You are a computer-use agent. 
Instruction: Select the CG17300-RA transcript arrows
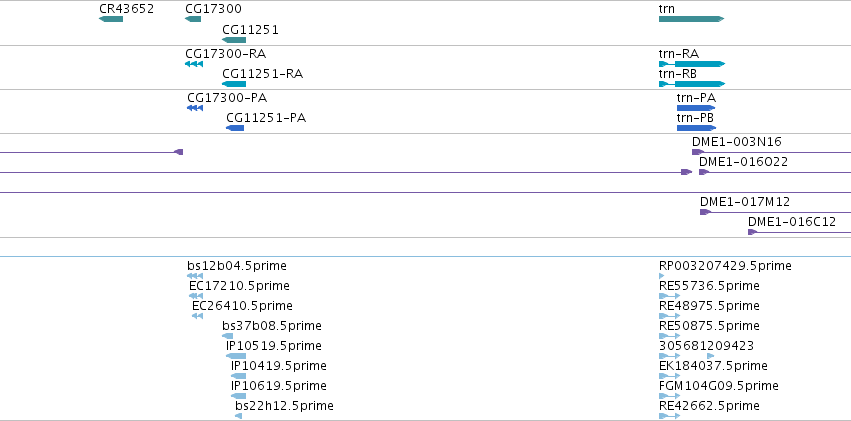tap(194, 64)
